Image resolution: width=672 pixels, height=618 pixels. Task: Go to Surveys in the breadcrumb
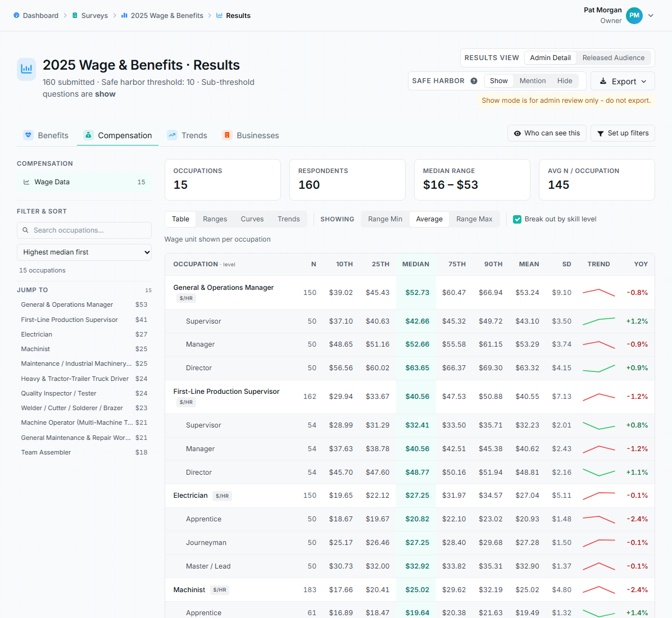coord(89,15)
